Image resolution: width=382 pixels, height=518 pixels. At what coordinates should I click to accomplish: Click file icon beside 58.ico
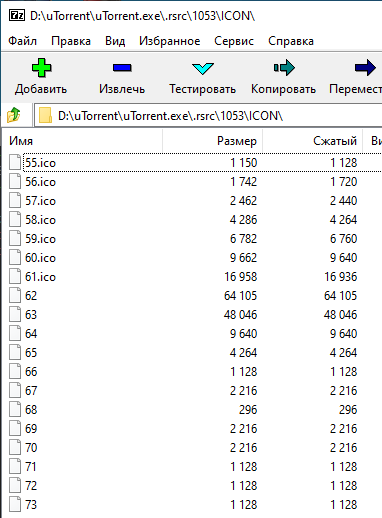click(x=15, y=219)
